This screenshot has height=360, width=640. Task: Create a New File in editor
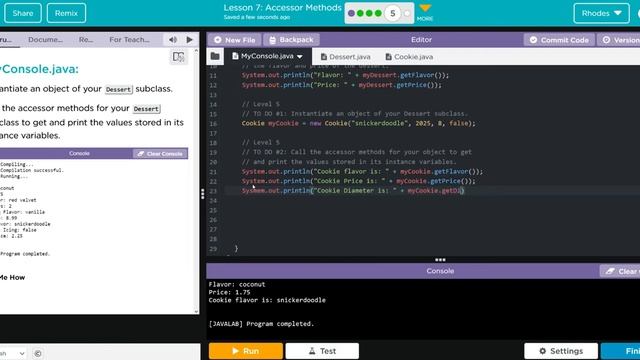coord(234,40)
